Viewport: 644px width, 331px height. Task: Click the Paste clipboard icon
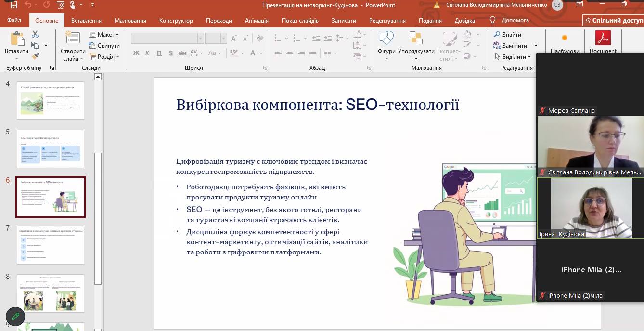click(x=16, y=40)
